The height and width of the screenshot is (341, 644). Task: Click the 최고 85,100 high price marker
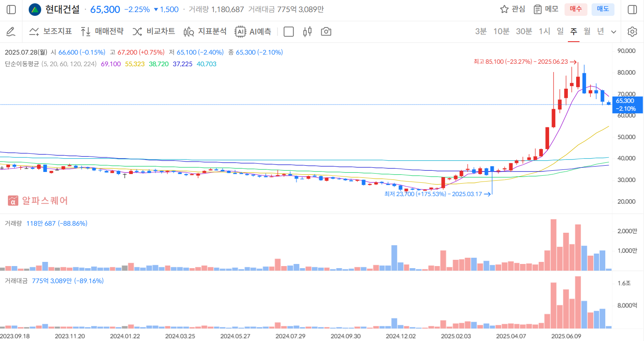(x=525, y=62)
